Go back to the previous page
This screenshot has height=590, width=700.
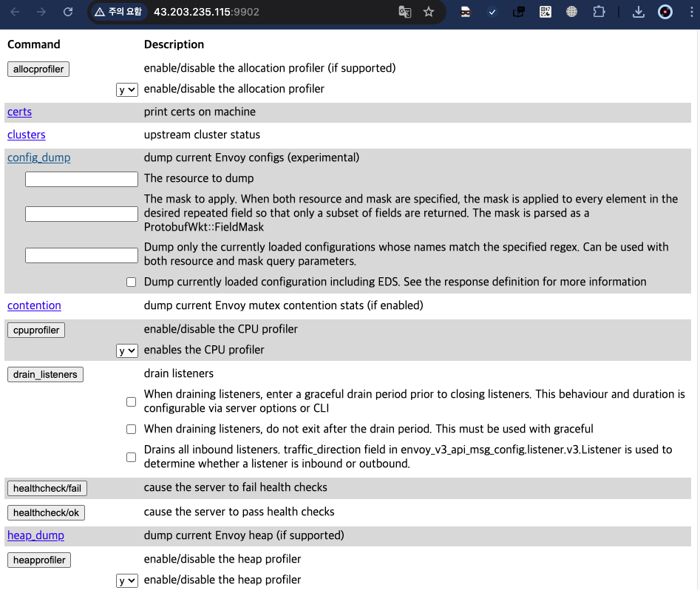coord(15,12)
